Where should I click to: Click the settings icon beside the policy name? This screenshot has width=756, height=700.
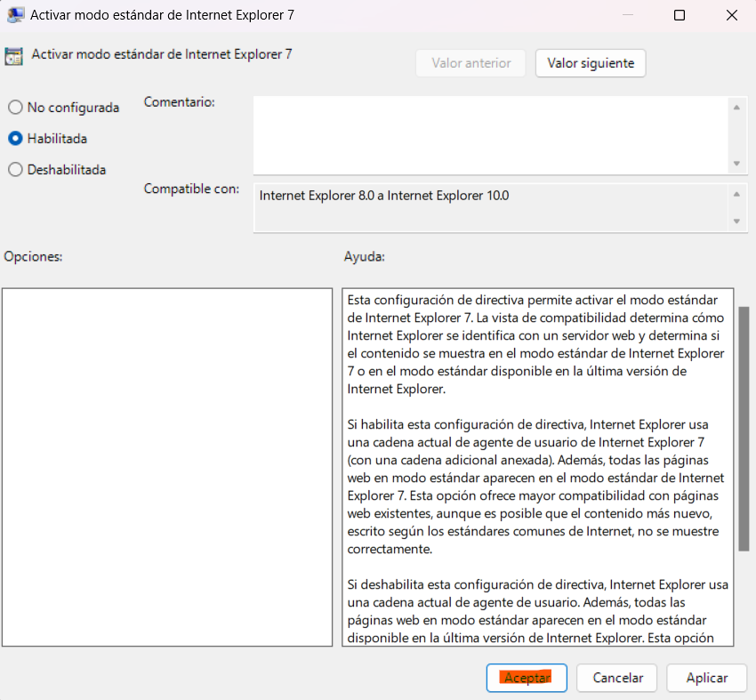click(13, 55)
